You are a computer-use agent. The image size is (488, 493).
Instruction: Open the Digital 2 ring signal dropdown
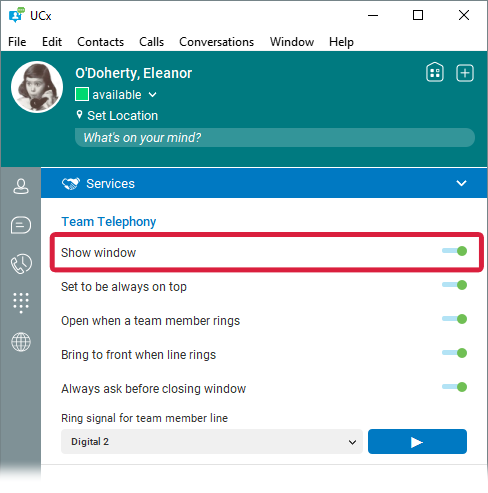click(x=212, y=442)
